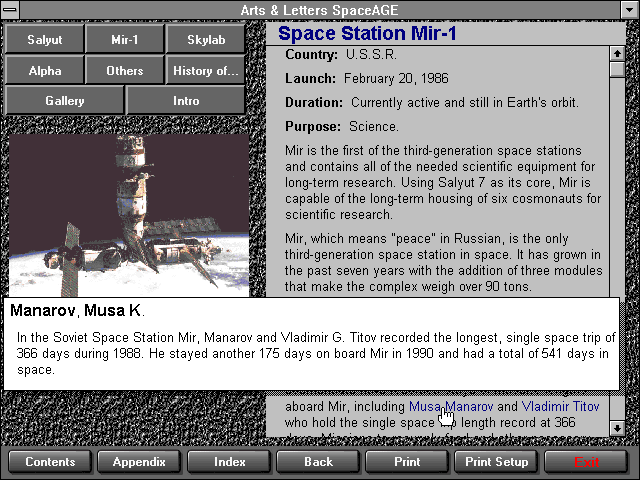Click the 'Manarov, Musa K.' popup heading
The width and height of the screenshot is (640, 480).
click(x=77, y=311)
